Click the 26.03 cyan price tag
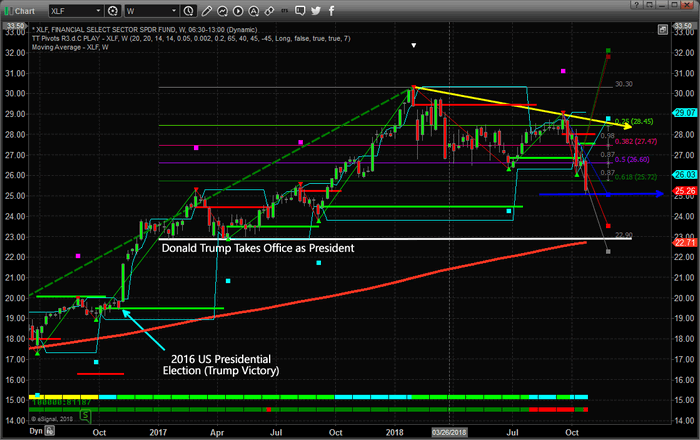This screenshot has height=440, width=700. tap(684, 174)
